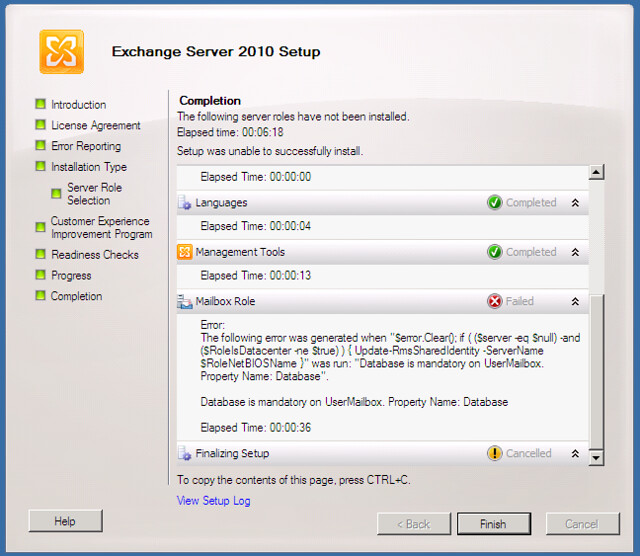Select the License Agreement step
The height and width of the screenshot is (556, 640).
[x=96, y=125]
